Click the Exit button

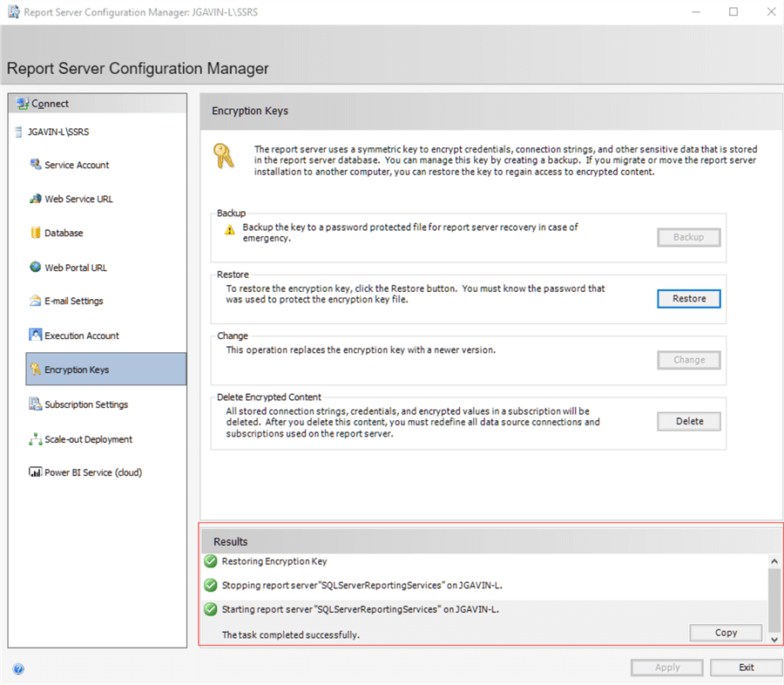tap(746, 667)
